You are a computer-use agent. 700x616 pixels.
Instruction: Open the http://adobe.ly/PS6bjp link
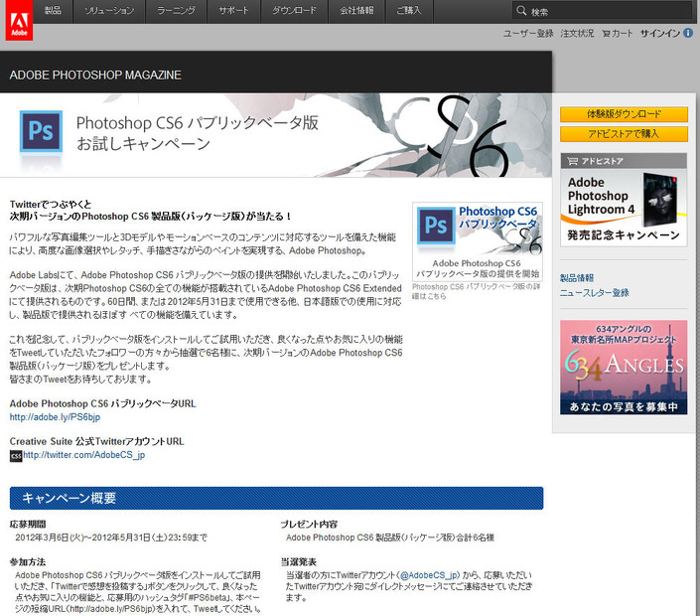point(55,417)
